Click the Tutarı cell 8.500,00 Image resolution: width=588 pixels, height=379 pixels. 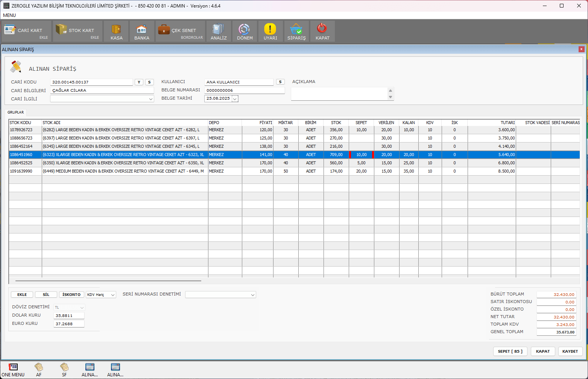[x=492, y=171]
